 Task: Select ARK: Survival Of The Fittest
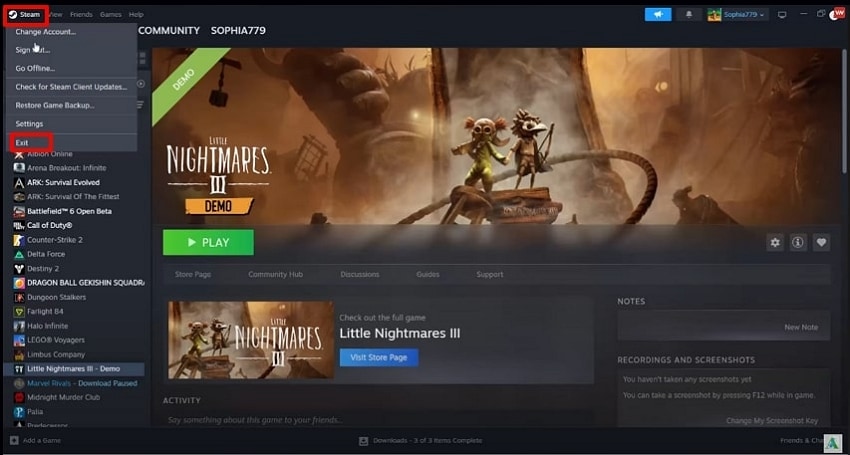[74, 197]
